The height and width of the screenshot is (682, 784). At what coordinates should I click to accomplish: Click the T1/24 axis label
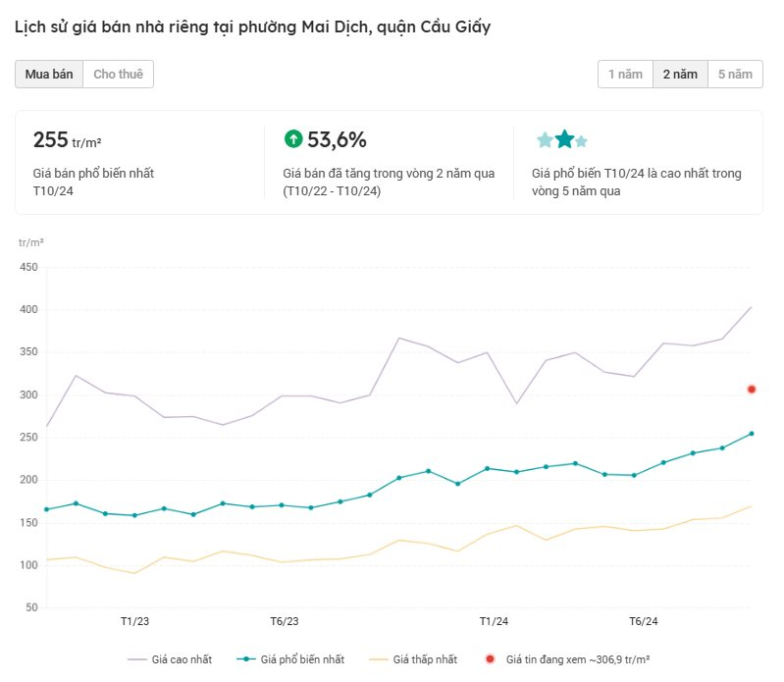pos(494,621)
